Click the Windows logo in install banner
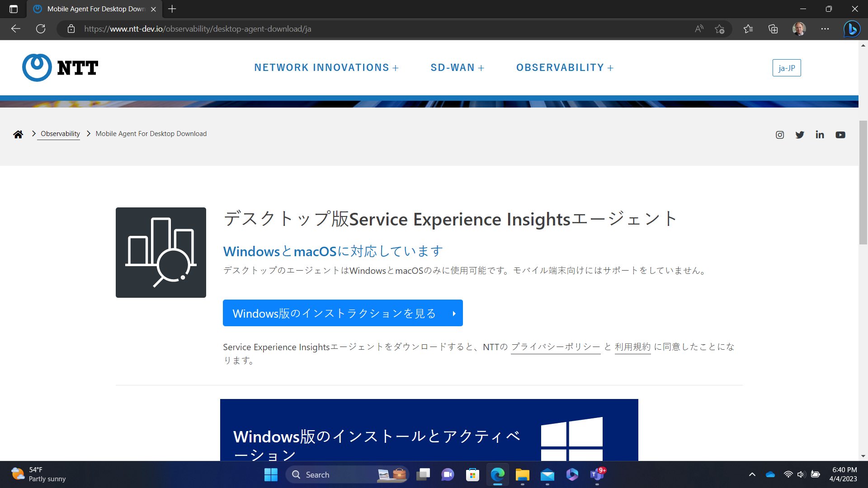This screenshot has height=488, width=868. click(572, 439)
